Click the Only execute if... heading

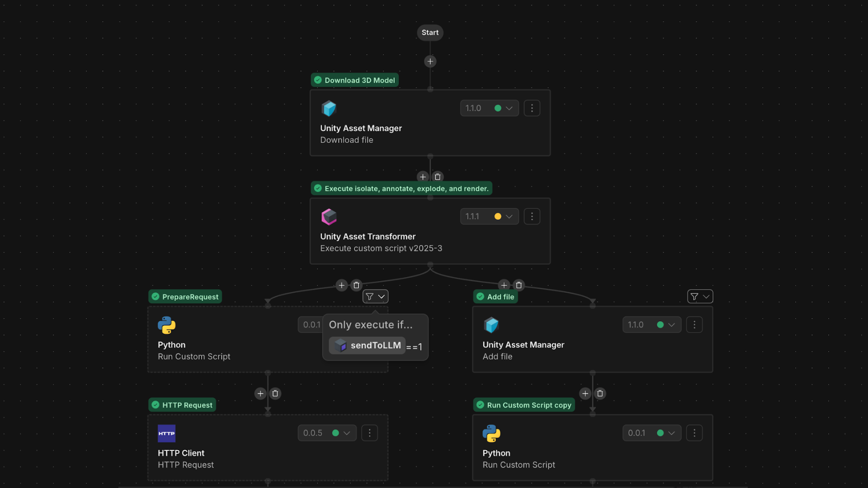(371, 325)
